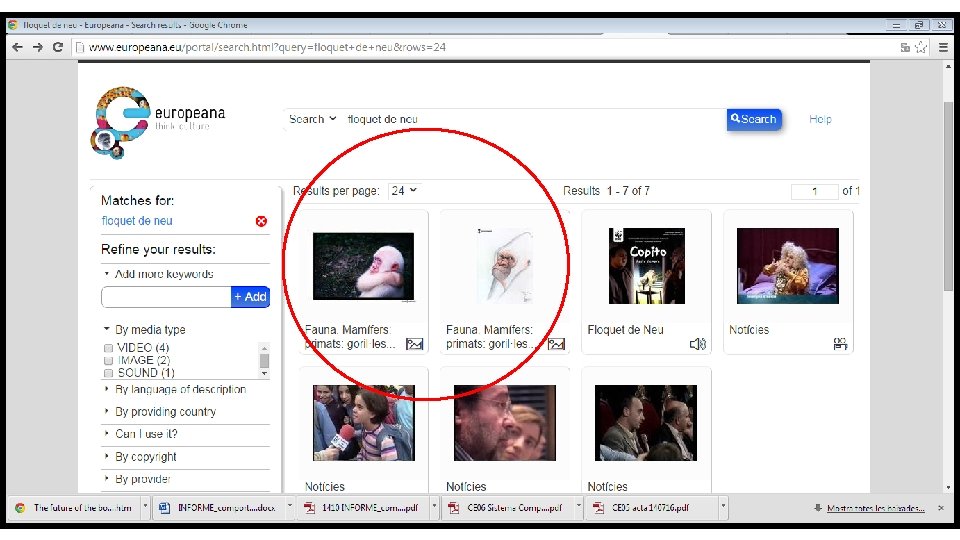Remove the floquet de neu match filter
This screenshot has height=540, width=960.
click(x=261, y=221)
